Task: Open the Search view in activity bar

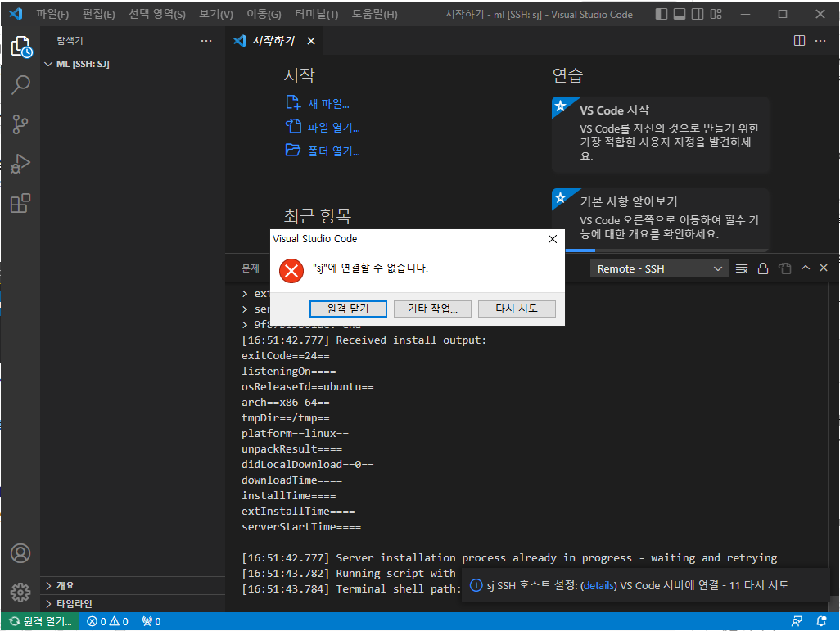Action: click(20, 84)
